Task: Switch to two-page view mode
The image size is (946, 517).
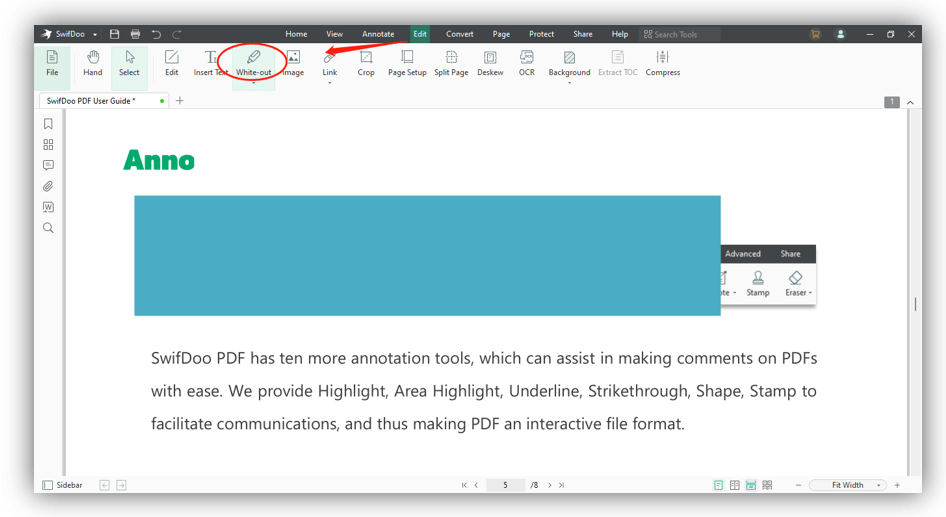Action: (734, 485)
